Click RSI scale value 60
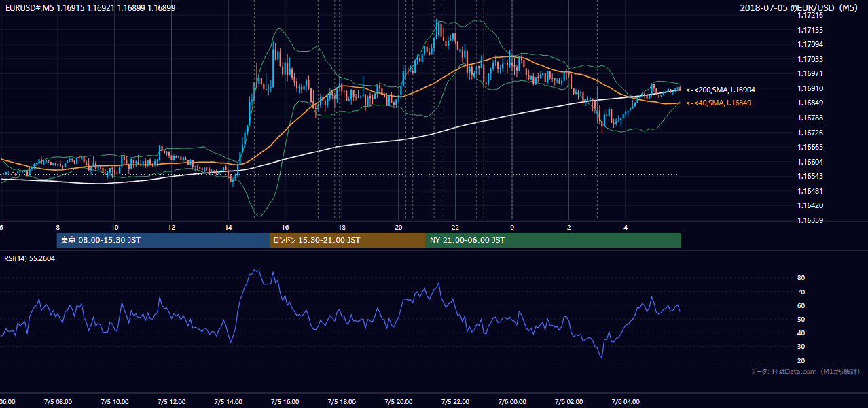 [801, 305]
